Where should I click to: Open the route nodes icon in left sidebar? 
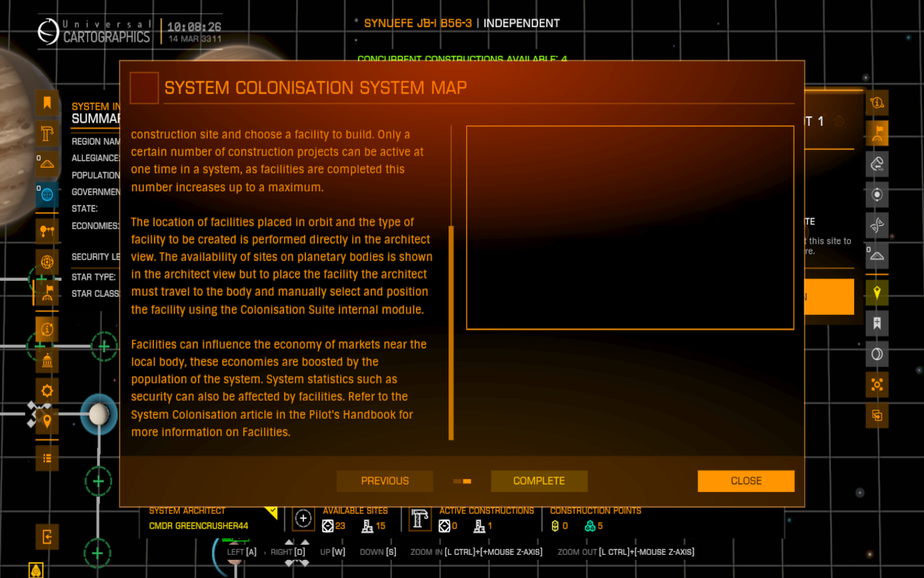coord(47,230)
